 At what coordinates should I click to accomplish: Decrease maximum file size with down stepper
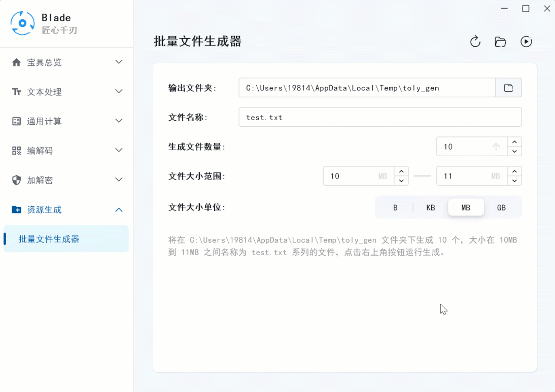pyautogui.click(x=514, y=181)
